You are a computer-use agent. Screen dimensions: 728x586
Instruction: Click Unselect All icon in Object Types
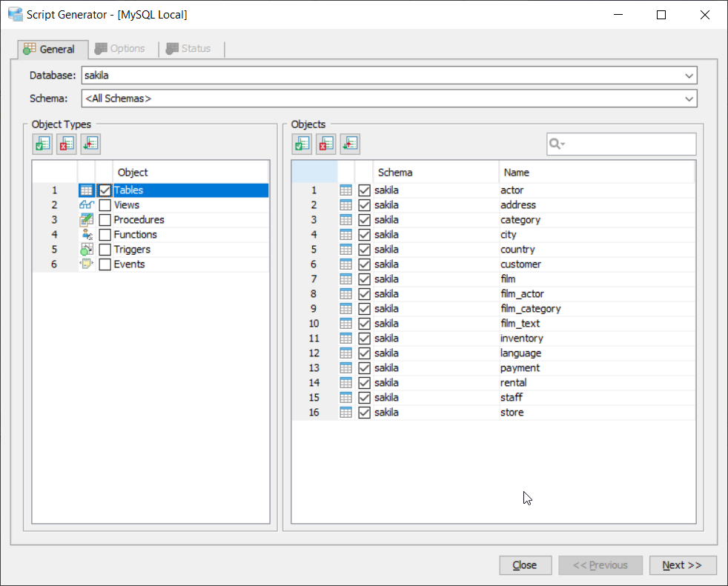66,144
